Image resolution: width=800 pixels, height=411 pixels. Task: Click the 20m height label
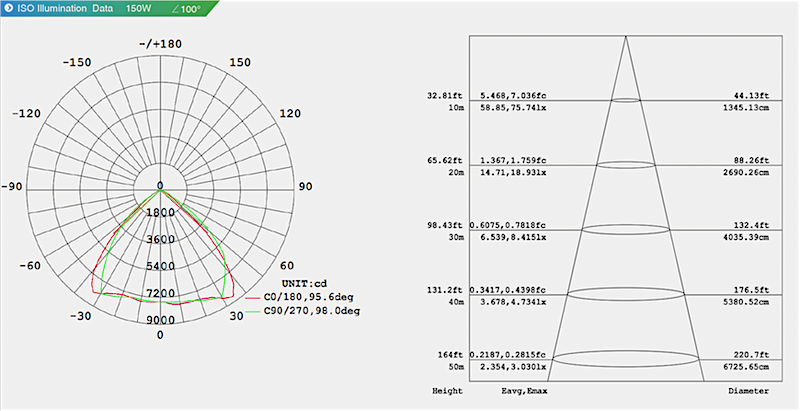[455, 172]
